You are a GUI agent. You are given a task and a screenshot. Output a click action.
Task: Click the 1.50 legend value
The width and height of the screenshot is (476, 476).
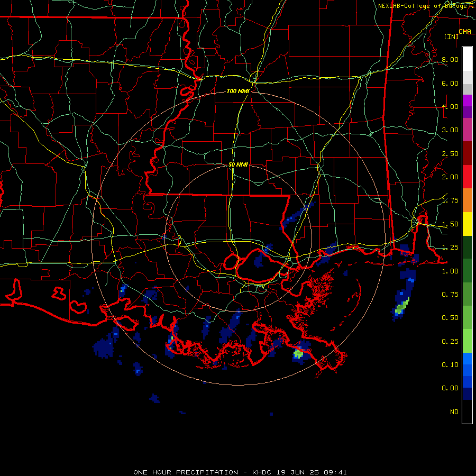coord(450,224)
